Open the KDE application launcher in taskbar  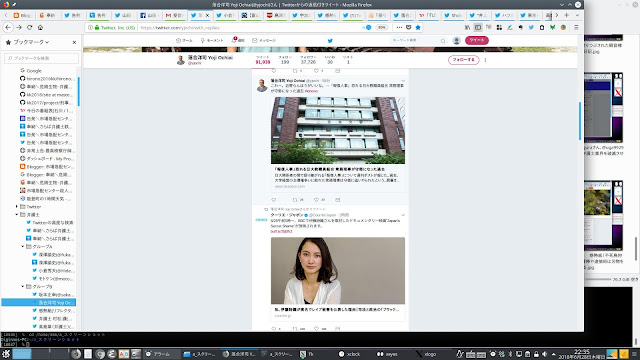click(x=6, y=354)
